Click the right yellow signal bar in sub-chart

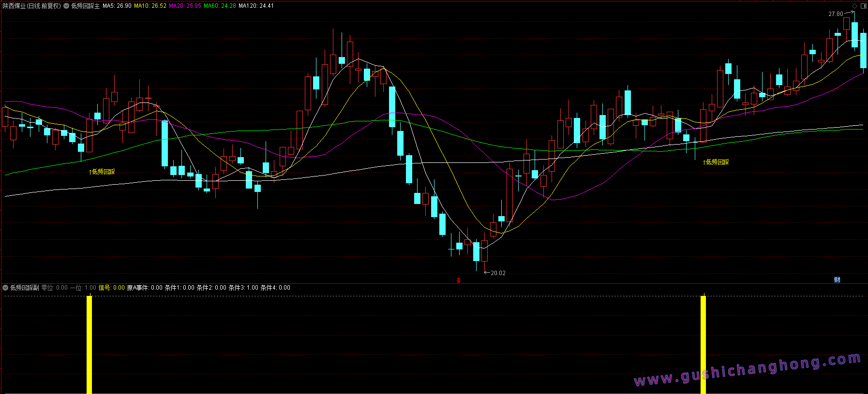point(703,345)
